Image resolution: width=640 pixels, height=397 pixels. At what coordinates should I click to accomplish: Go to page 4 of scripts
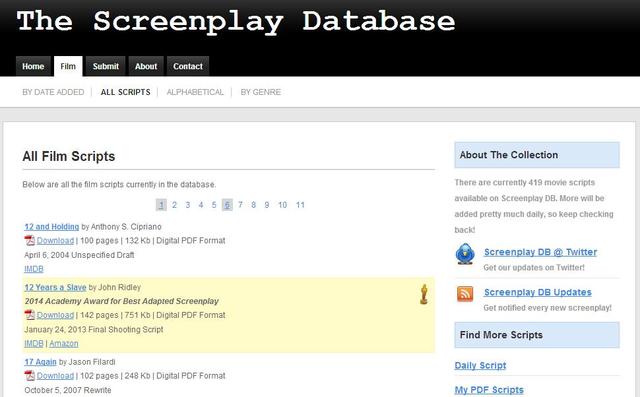coord(201,205)
